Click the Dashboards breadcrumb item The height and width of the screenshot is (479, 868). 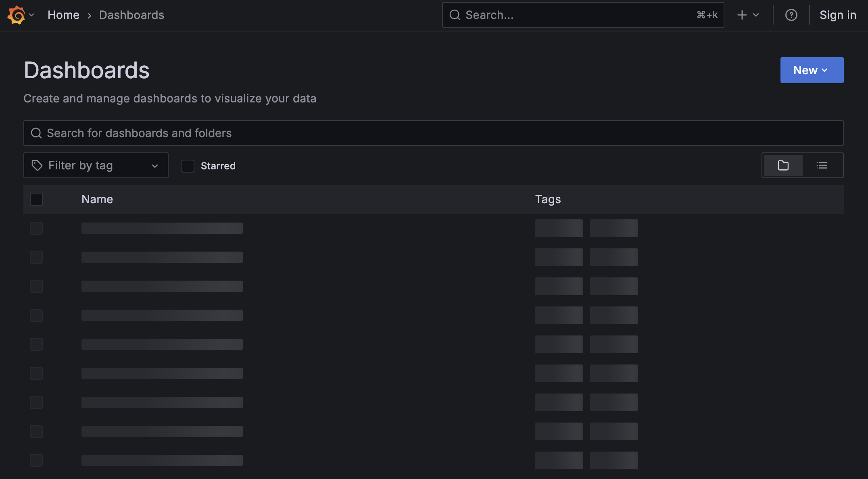[131, 15]
